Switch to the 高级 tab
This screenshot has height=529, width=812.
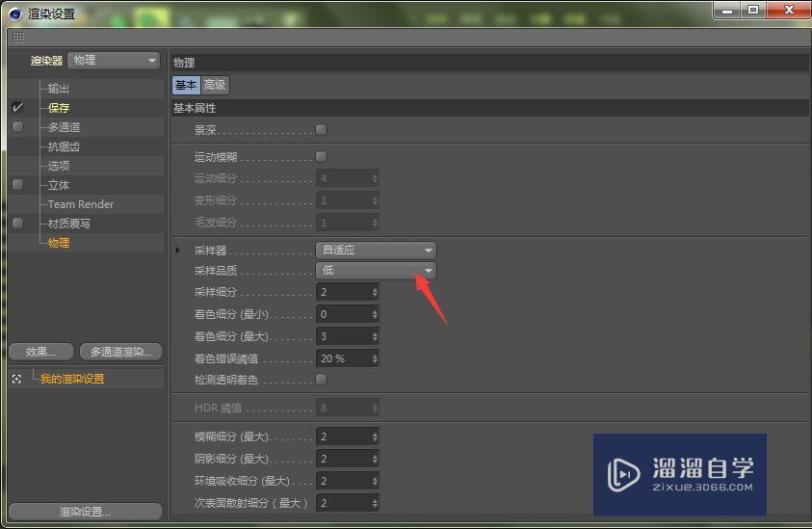tap(215, 85)
